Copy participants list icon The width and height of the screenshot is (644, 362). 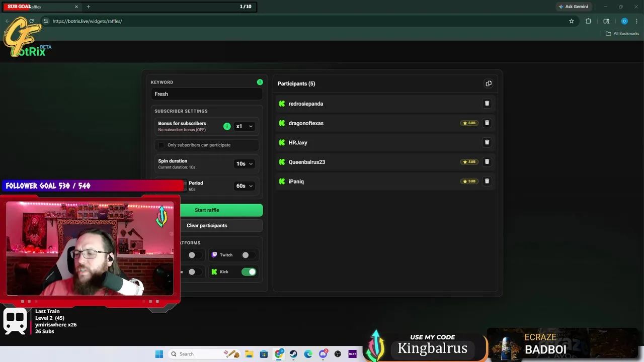click(x=489, y=83)
